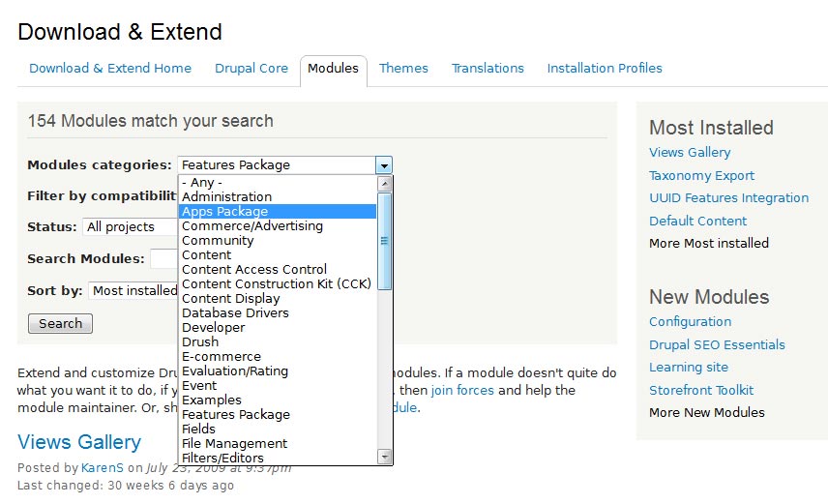Click the category list scrollbar thumb
The height and width of the screenshot is (504, 828).
coord(385,241)
